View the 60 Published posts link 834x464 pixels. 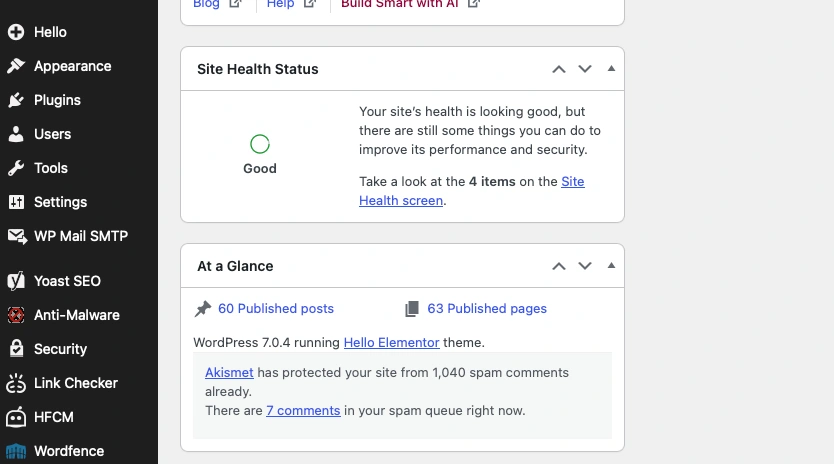click(x=276, y=309)
